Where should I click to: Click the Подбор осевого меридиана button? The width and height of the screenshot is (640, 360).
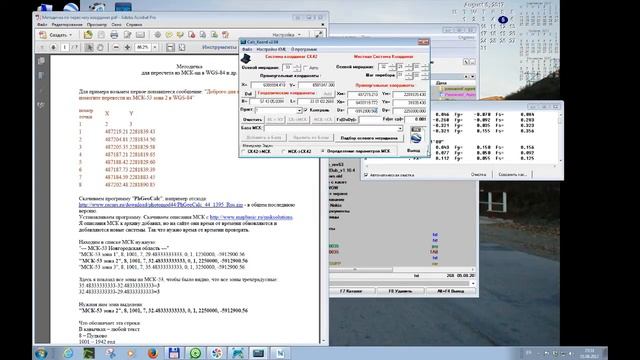point(369,138)
